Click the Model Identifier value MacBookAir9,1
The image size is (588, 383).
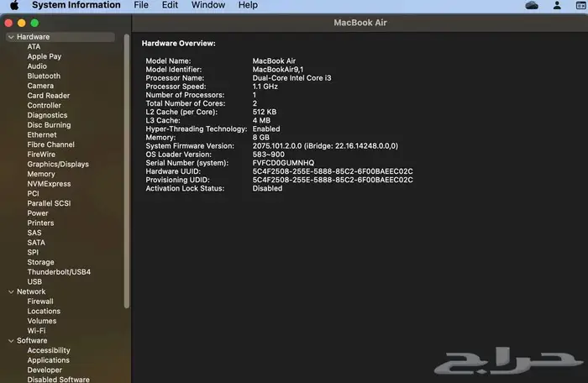pos(278,70)
